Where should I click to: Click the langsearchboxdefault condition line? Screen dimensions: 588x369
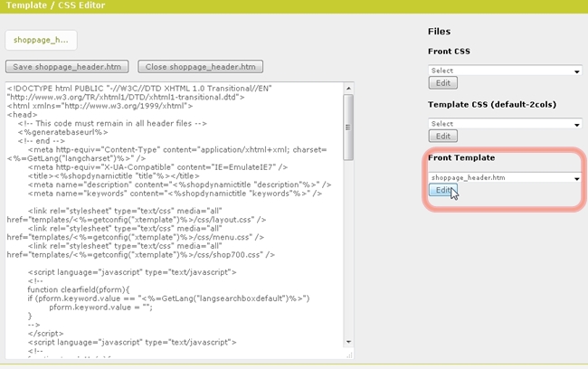[168, 298]
